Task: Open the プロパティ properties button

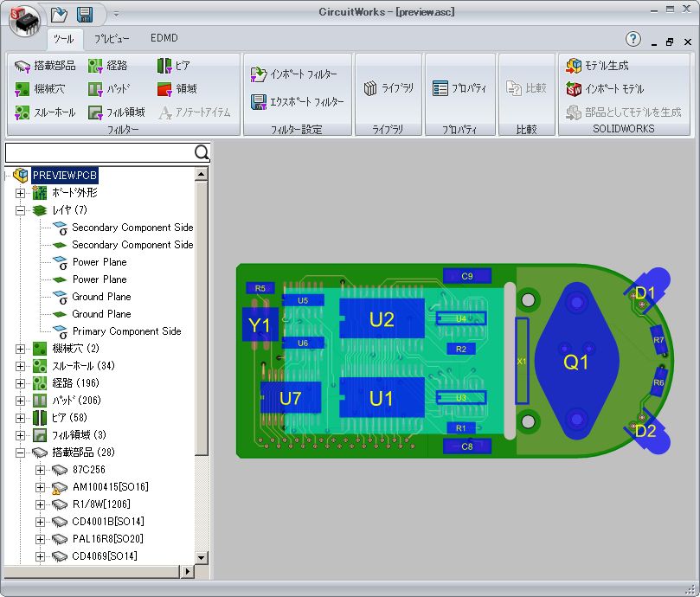Action: [x=459, y=88]
